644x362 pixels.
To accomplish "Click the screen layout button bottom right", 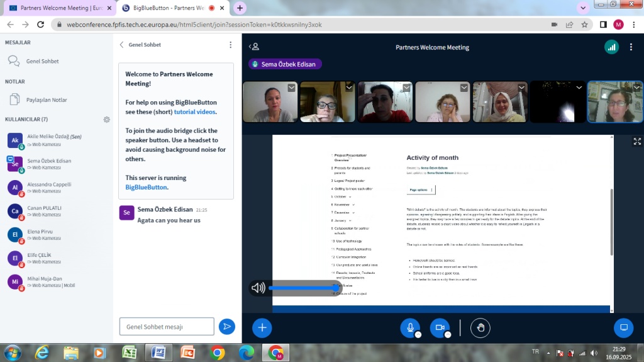I will (623, 327).
